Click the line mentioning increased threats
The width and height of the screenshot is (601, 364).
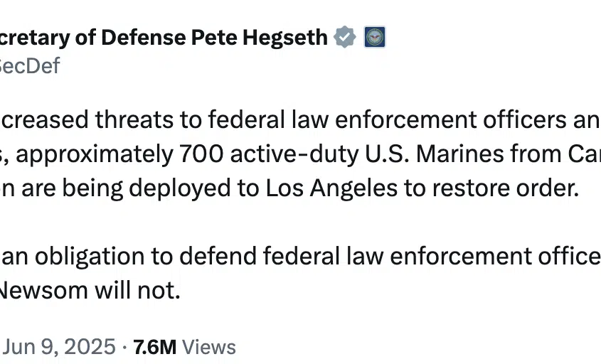tap(300, 119)
